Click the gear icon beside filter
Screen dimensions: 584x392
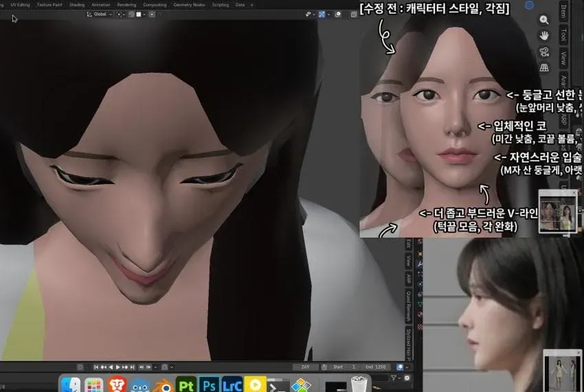[407, 378]
